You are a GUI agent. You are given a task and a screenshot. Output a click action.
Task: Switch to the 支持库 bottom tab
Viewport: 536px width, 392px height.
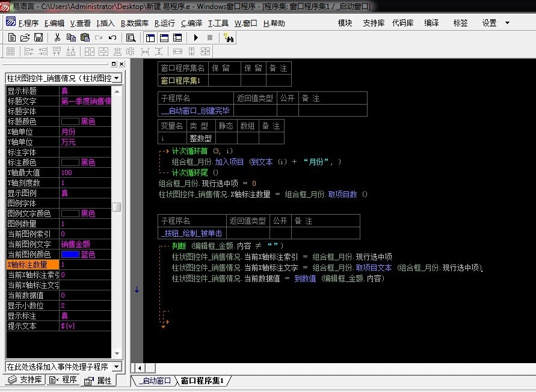point(25,380)
